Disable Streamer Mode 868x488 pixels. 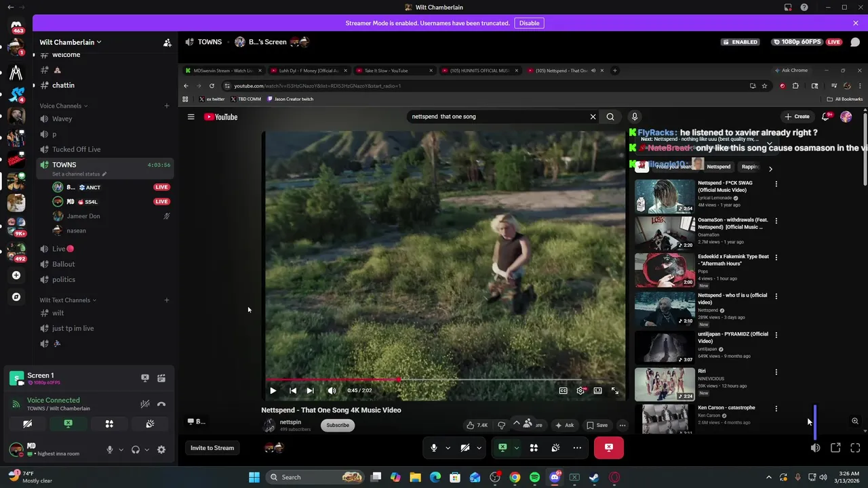pos(529,23)
